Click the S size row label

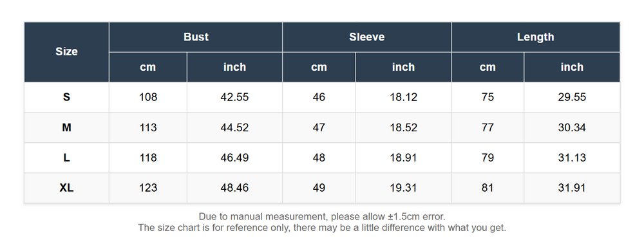tap(66, 97)
